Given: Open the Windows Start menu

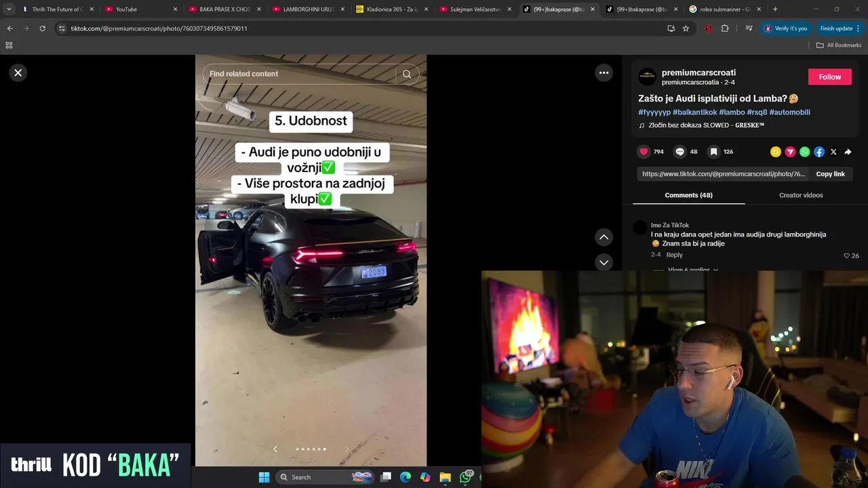Looking at the screenshot, I should (264, 477).
